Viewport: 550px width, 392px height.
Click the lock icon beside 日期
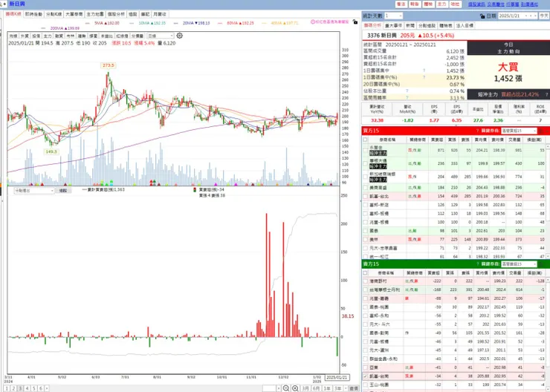[x=482, y=16]
